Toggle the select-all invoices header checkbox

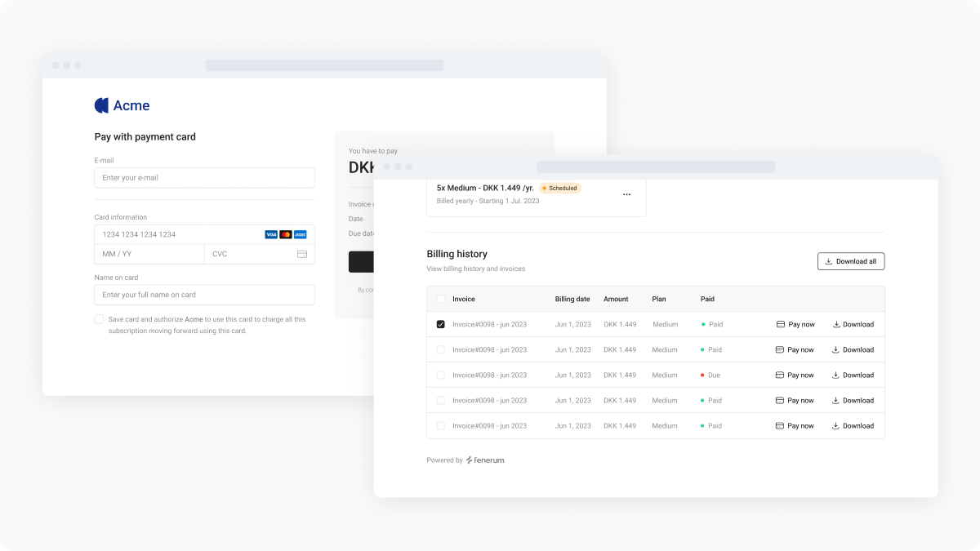pos(441,300)
